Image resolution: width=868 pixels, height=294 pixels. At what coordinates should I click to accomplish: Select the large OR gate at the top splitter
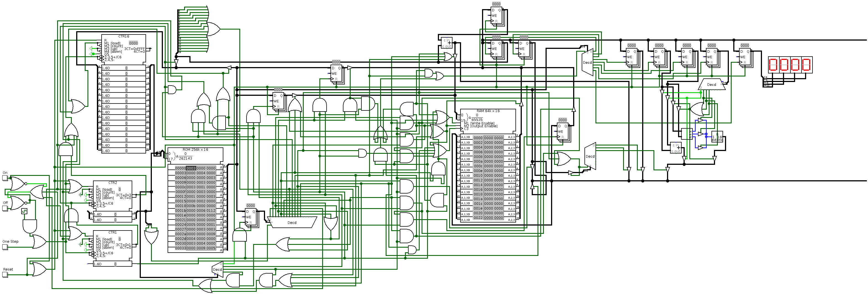click(213, 29)
